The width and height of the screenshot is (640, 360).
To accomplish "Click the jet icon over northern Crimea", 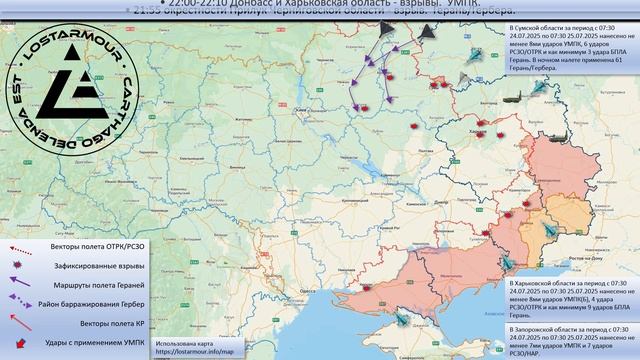I will 402,319.
